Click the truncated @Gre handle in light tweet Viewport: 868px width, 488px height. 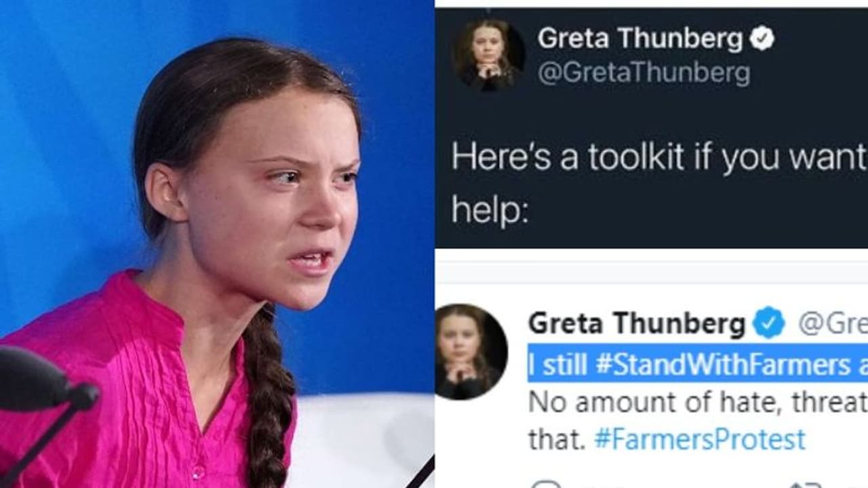click(833, 325)
